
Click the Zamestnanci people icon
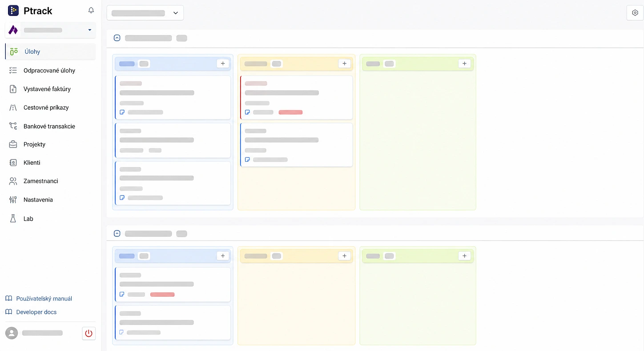click(x=13, y=181)
